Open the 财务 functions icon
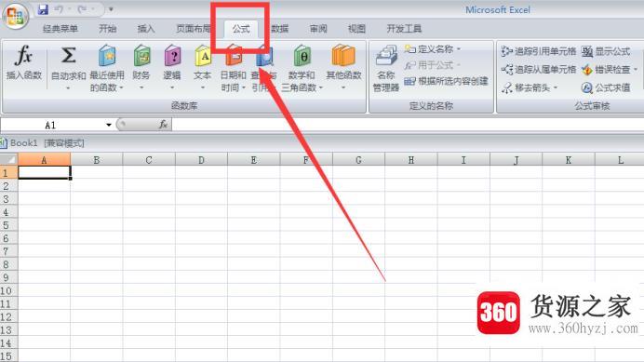 (x=141, y=56)
